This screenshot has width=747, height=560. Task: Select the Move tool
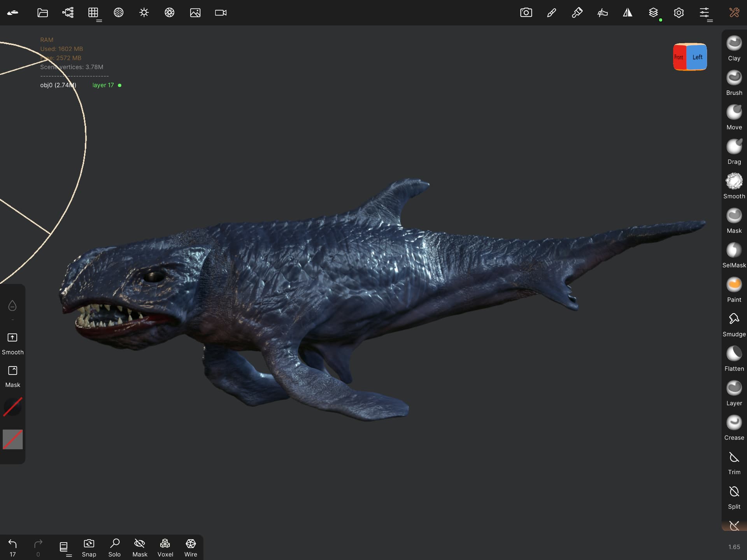tap(734, 117)
